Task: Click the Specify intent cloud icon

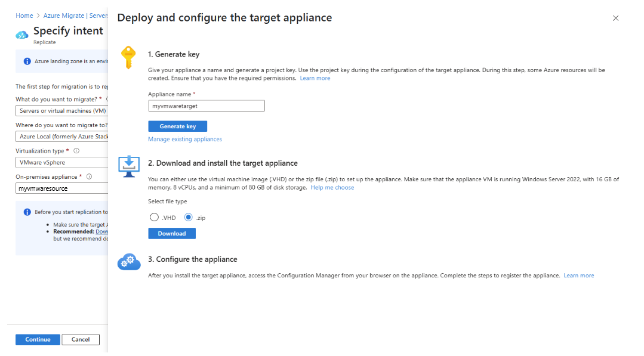Action: point(22,35)
